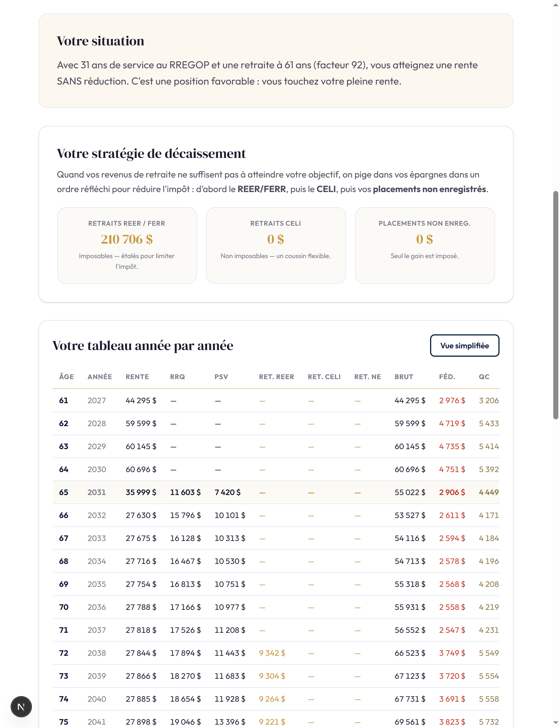Click the RET. NE column header

[367, 377]
